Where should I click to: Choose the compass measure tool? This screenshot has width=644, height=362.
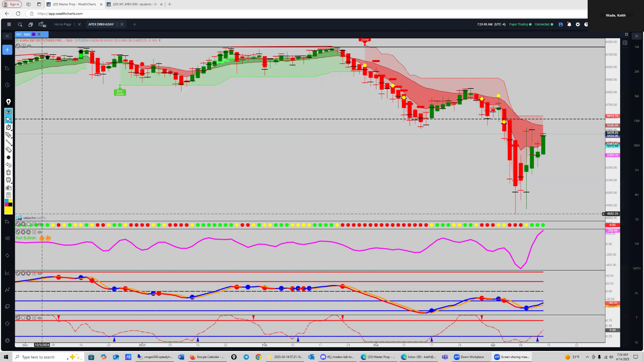[8, 127]
